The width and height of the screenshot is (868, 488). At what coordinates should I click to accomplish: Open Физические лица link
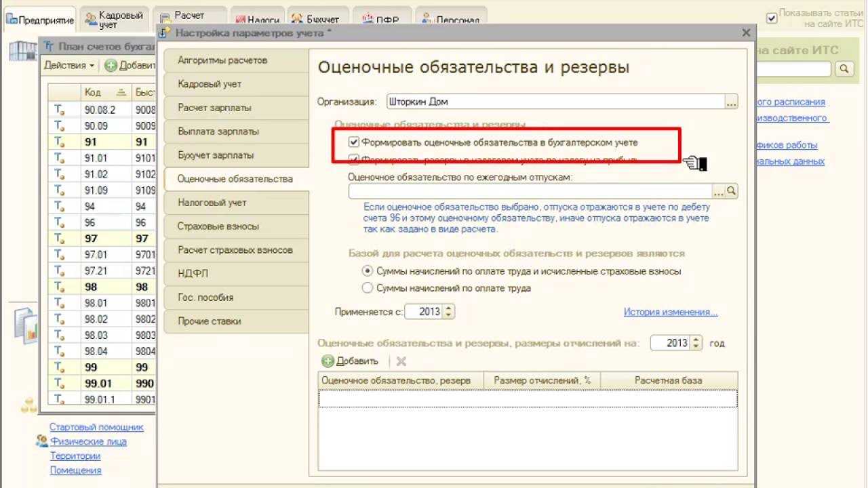[x=88, y=441]
